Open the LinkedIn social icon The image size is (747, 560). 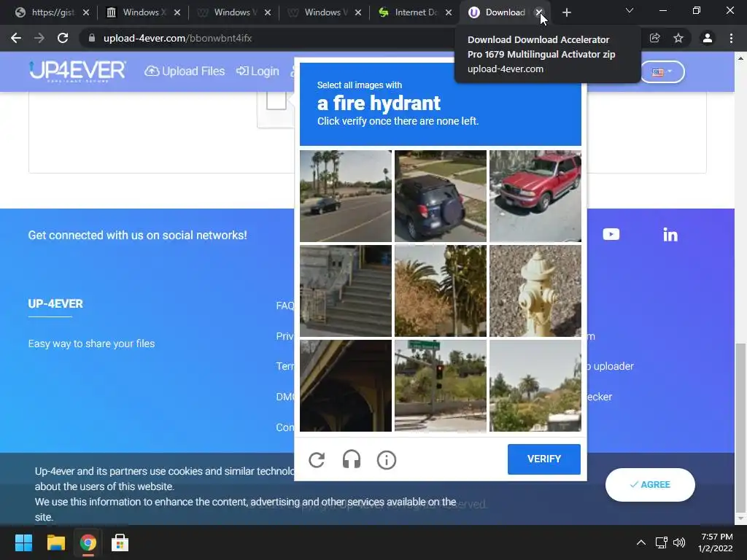pos(670,234)
